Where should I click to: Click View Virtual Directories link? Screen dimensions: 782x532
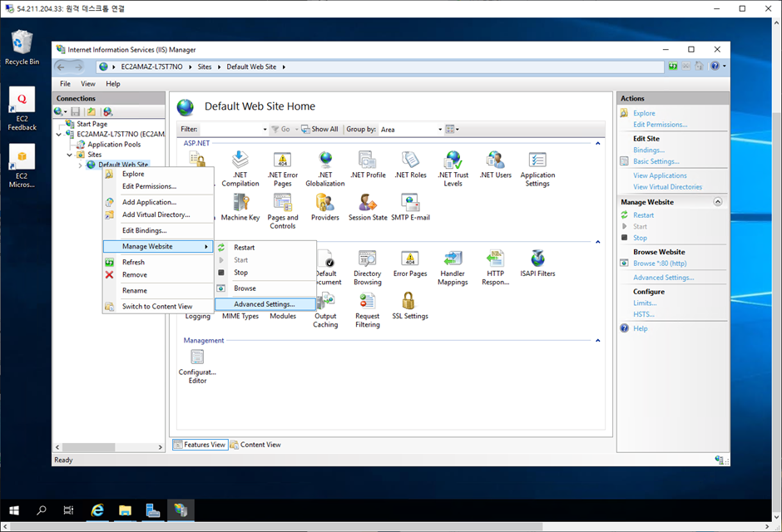(x=667, y=187)
